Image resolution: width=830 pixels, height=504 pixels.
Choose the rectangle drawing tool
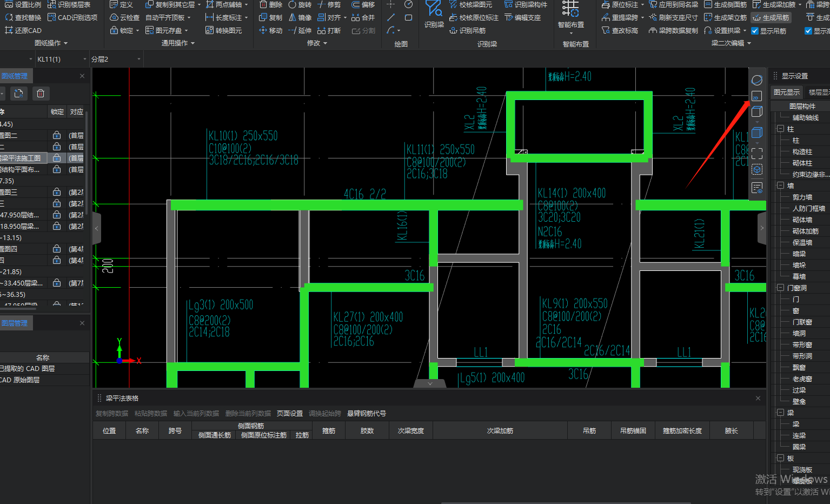408,17
